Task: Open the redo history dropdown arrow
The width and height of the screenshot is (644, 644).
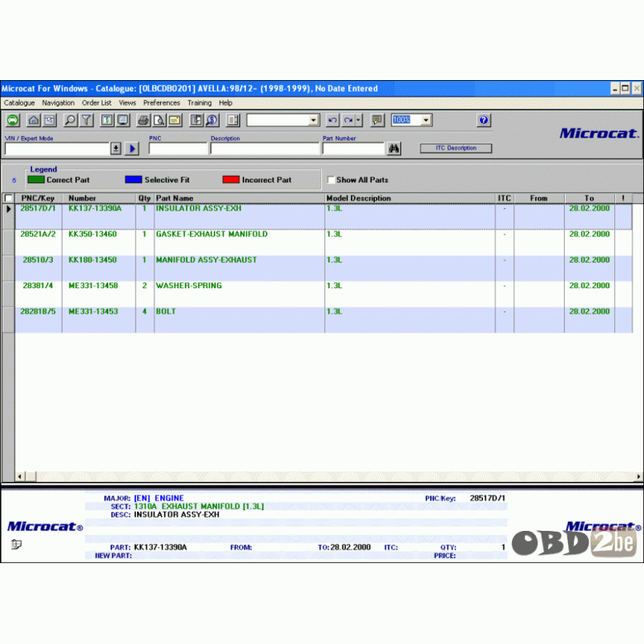Action: tap(358, 121)
